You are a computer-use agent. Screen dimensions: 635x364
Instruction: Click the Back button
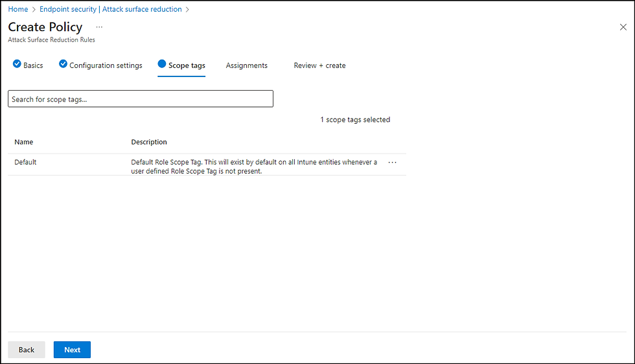(27, 350)
